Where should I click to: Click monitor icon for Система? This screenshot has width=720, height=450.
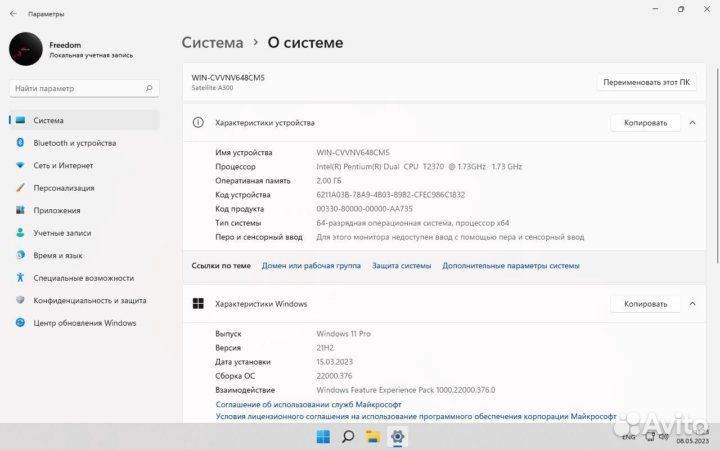(20, 120)
